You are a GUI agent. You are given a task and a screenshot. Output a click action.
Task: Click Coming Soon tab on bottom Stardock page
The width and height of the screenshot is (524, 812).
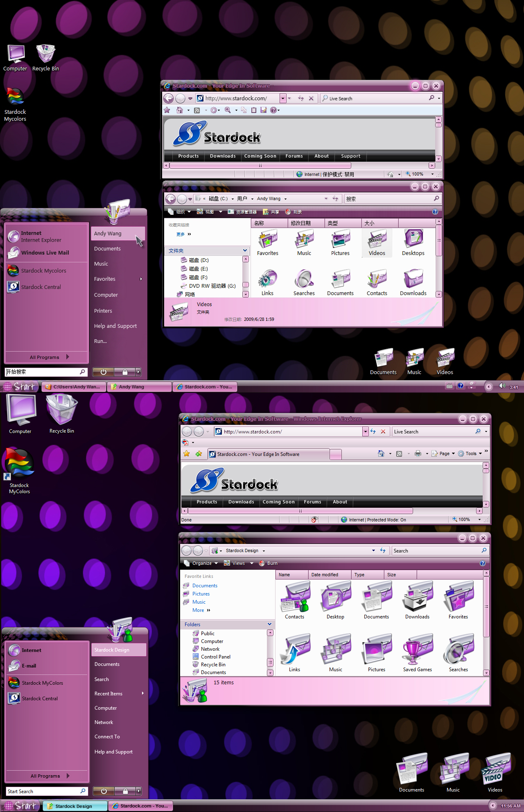278,502
